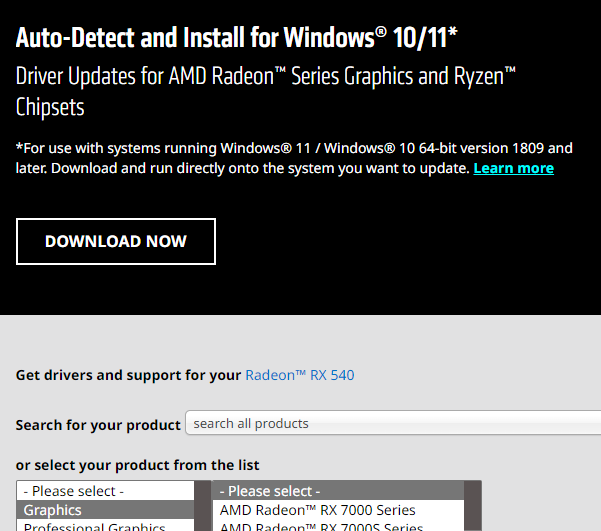The image size is (601, 531).
Task: Click the select your product from list label
Action: click(x=137, y=465)
